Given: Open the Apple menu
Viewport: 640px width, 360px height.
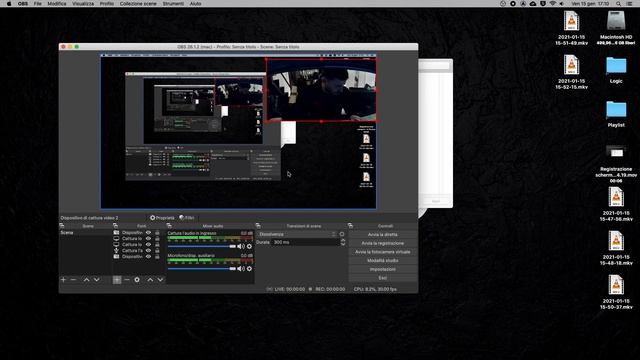Looking at the screenshot, I should coord(9,4).
